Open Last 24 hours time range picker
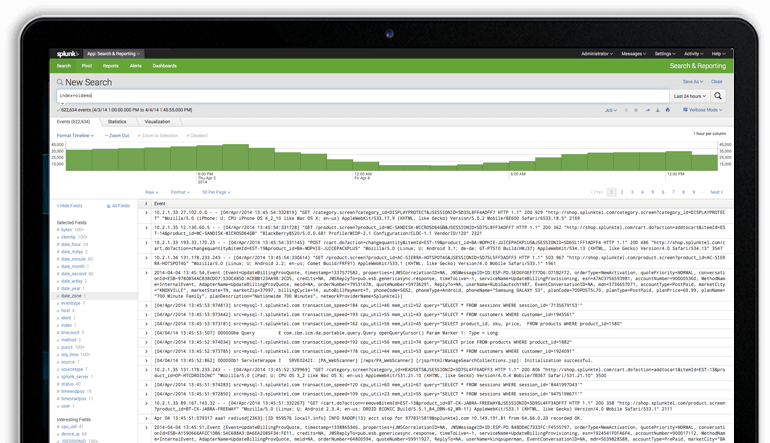Screen dimensions: 770x443 click(x=689, y=96)
